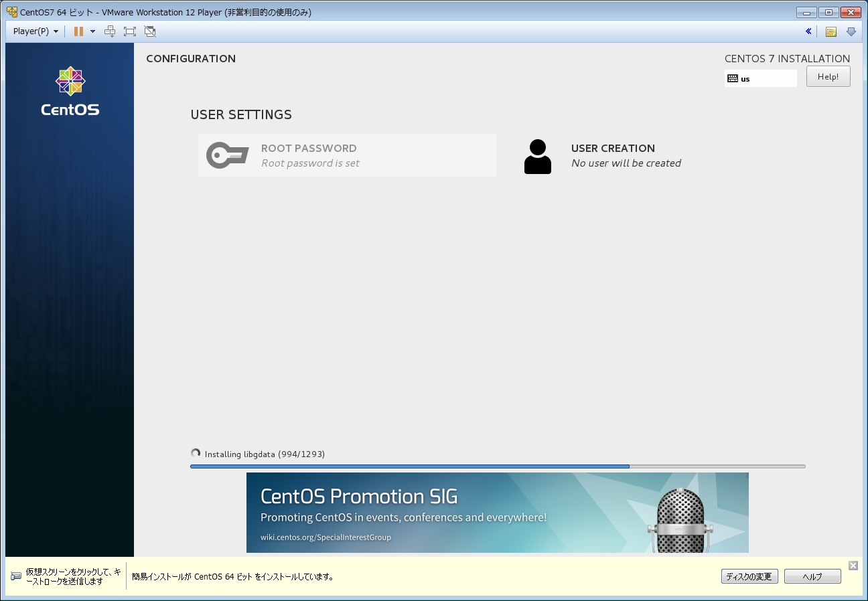This screenshot has width=868, height=601.
Task: Click the ディスクの変更 button
Action: tap(749, 577)
